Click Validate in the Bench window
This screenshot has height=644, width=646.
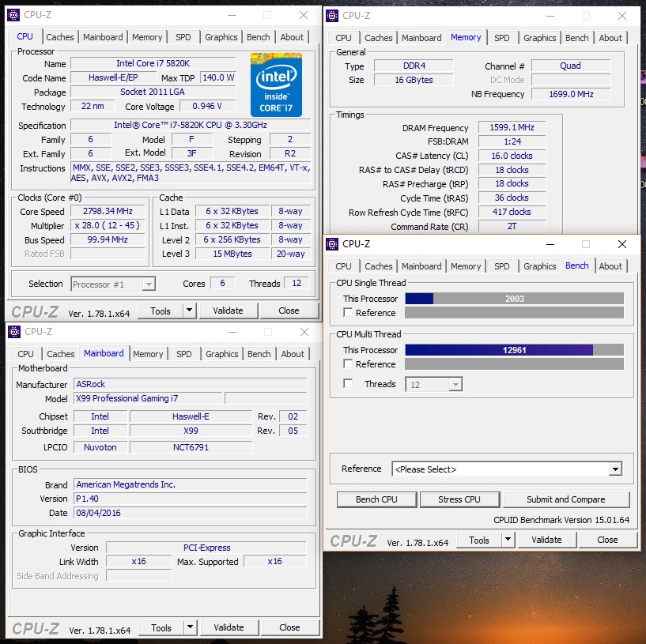pos(546,540)
